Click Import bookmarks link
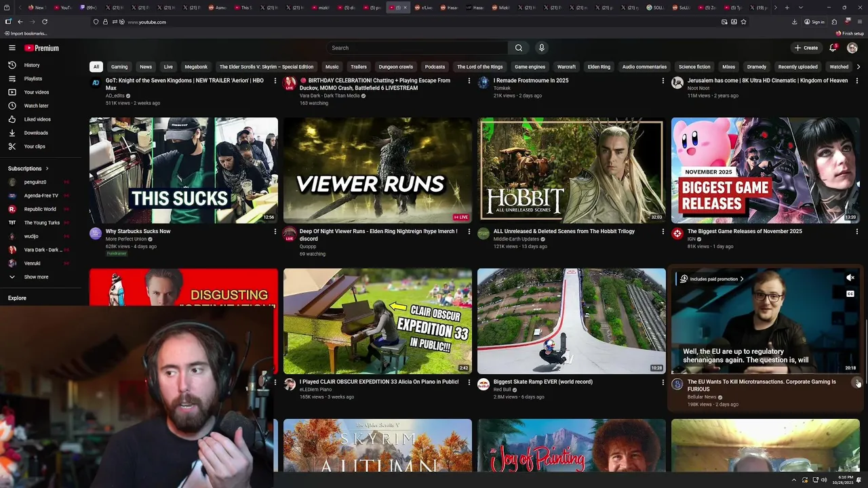This screenshot has height=488, width=868. 26,33
